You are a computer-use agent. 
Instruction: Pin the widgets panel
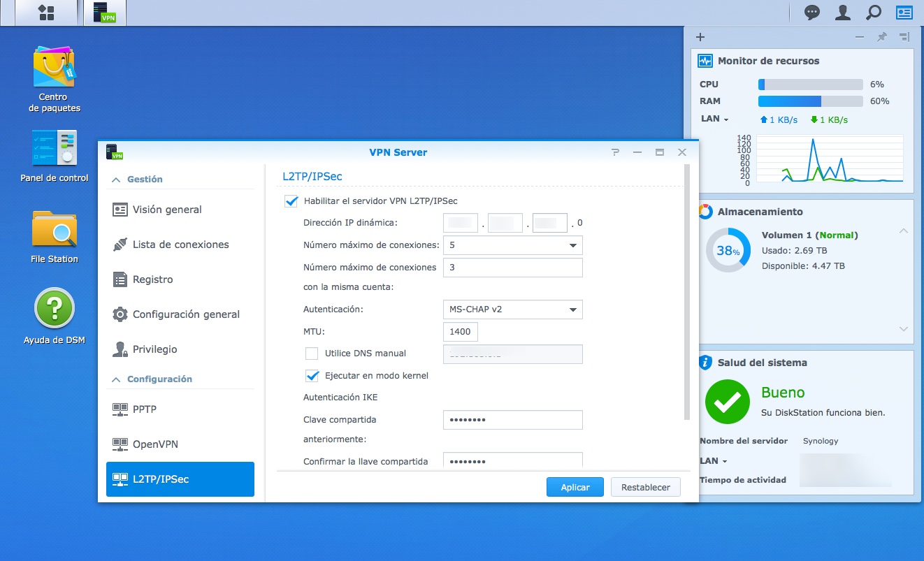[x=882, y=37]
